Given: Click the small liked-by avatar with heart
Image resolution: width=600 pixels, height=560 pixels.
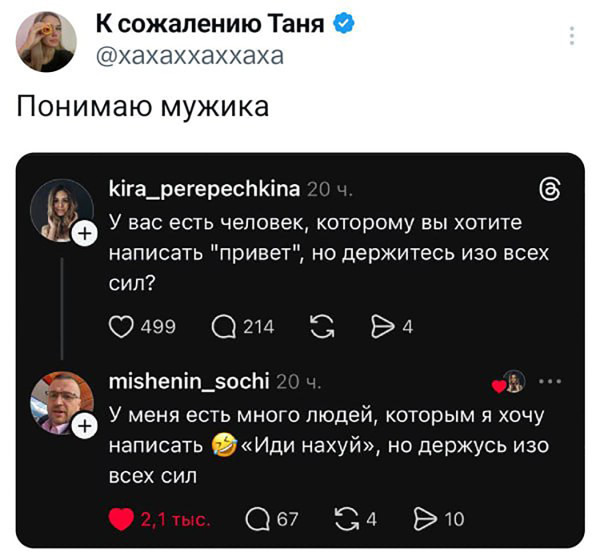Looking at the screenshot, I should coord(510,382).
